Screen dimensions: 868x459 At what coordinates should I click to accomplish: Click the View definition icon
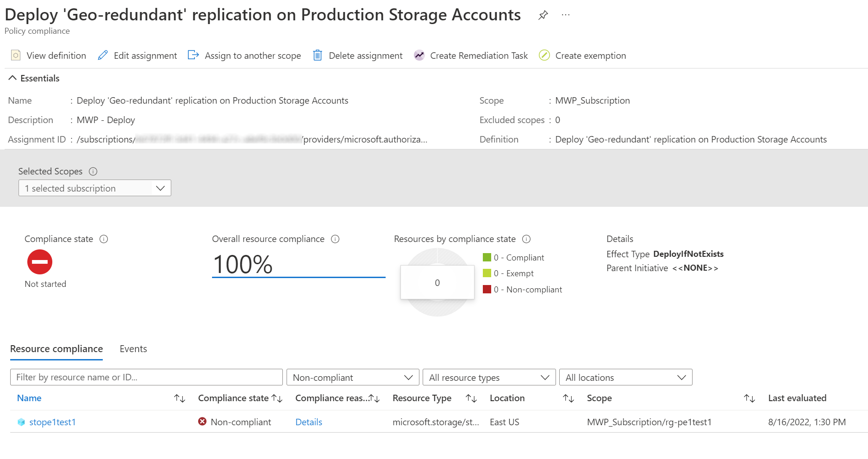click(16, 56)
